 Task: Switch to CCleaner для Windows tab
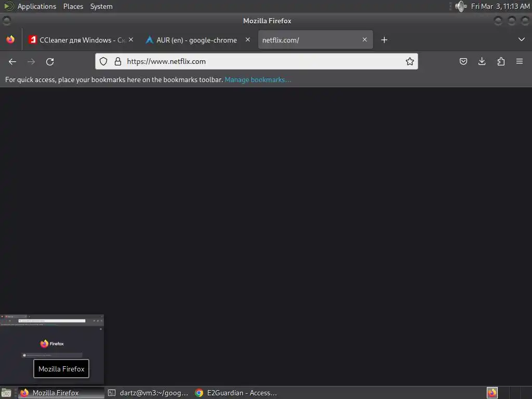coord(82,40)
